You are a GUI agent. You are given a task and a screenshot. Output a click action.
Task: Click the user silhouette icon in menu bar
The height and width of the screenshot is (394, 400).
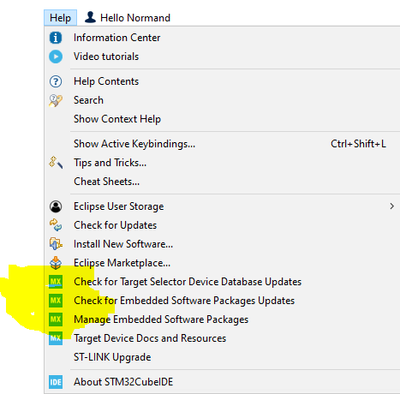90,17
